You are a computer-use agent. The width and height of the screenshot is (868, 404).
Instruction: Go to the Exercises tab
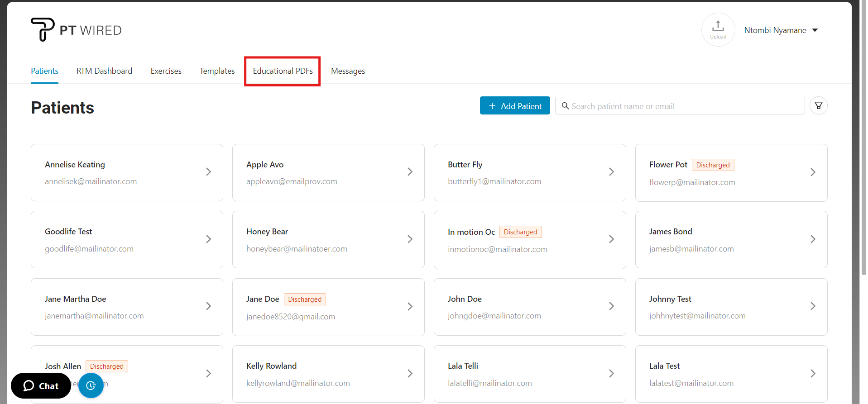tap(166, 71)
